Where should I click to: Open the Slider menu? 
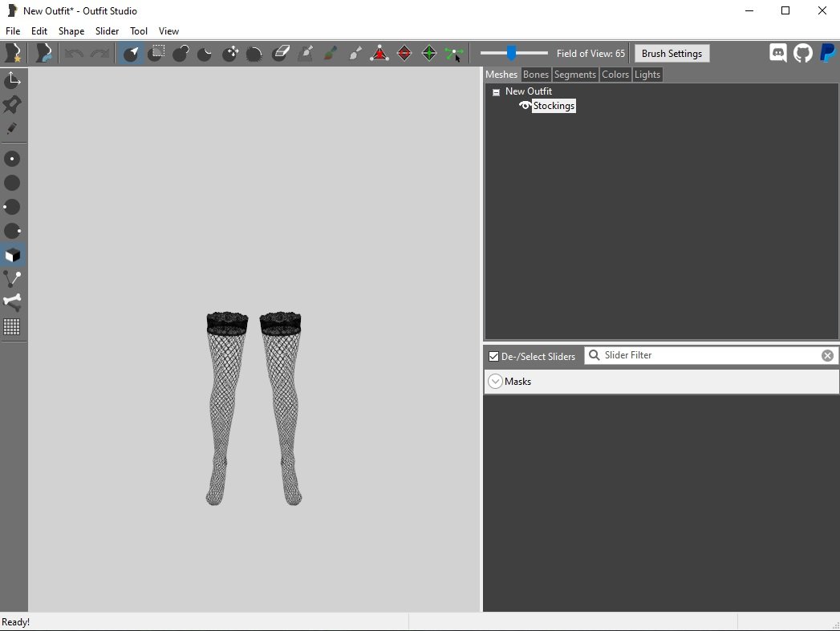107,31
